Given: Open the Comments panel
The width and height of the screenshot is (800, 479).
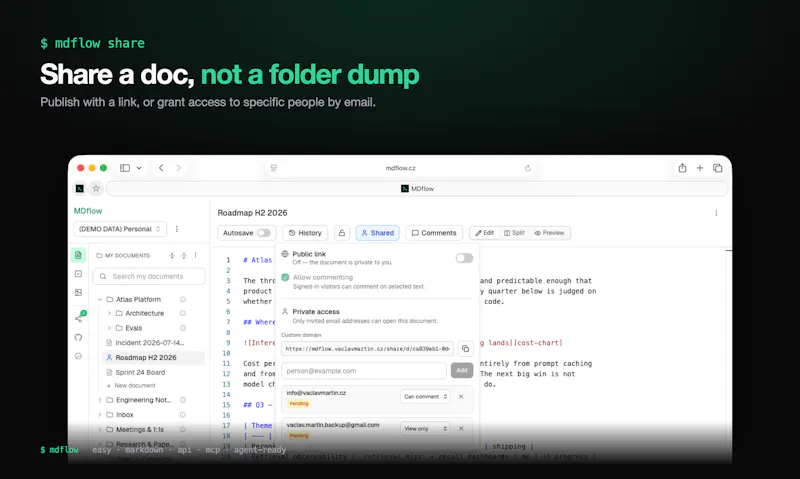Looking at the screenshot, I should coord(434,233).
